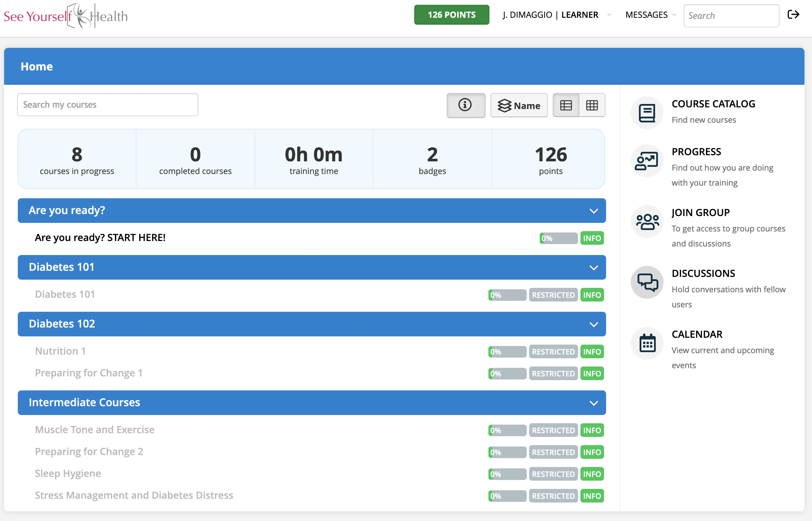The image size is (812, 521).
Task: Click the Progress chart icon
Action: point(647,161)
